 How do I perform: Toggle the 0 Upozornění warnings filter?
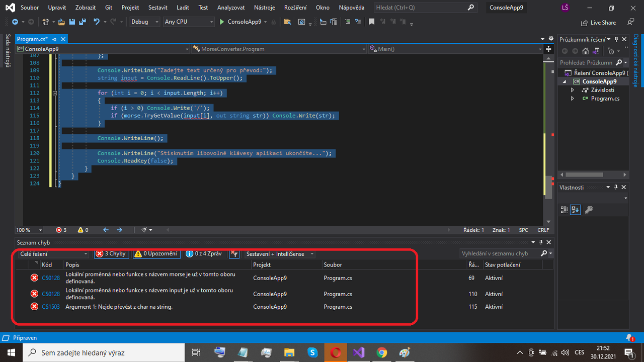156,254
